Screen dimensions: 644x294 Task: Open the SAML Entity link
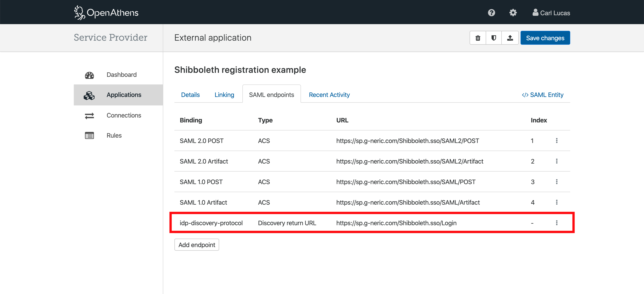click(x=542, y=95)
